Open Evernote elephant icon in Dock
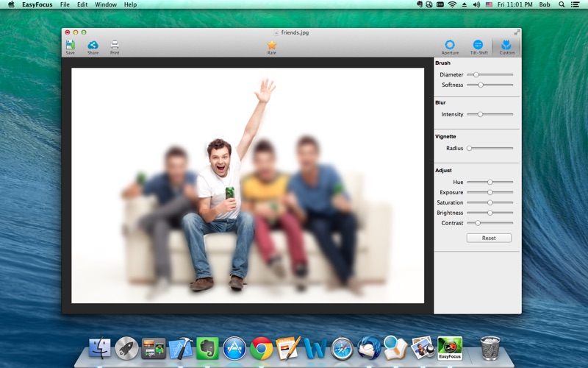 pos(207,348)
